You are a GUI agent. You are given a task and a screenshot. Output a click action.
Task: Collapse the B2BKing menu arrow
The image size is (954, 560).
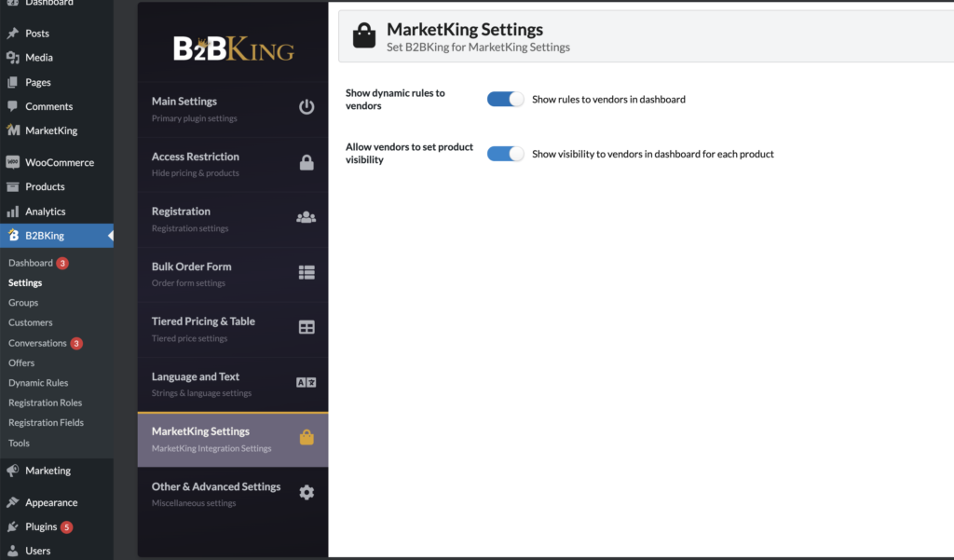(110, 236)
